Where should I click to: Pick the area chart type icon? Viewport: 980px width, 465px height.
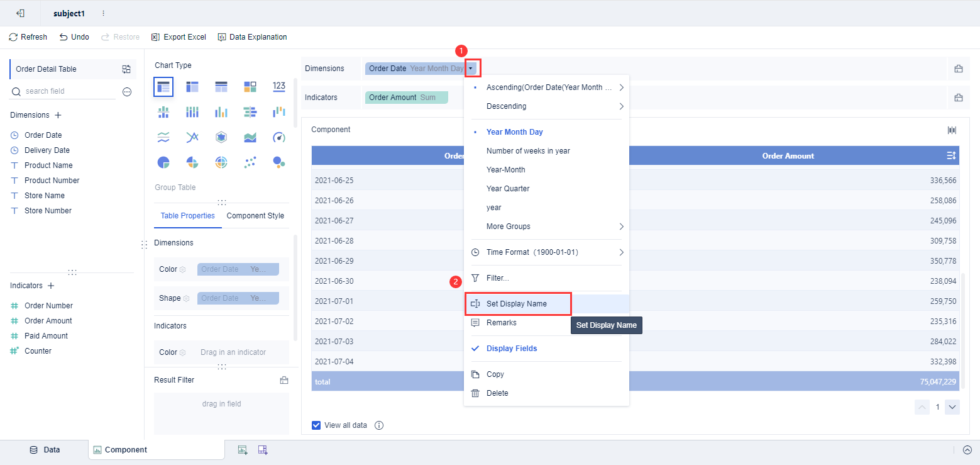pyautogui.click(x=250, y=137)
